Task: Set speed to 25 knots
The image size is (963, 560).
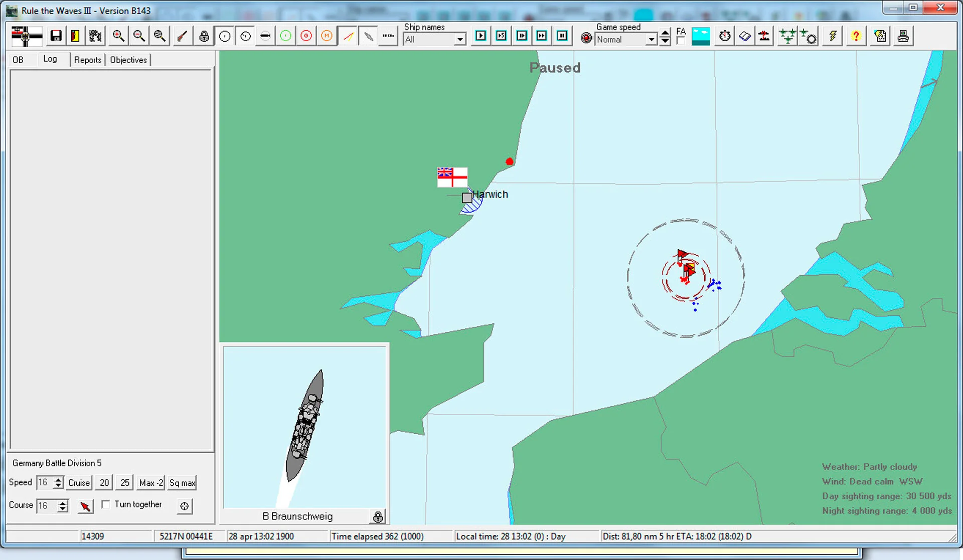Action: (125, 483)
